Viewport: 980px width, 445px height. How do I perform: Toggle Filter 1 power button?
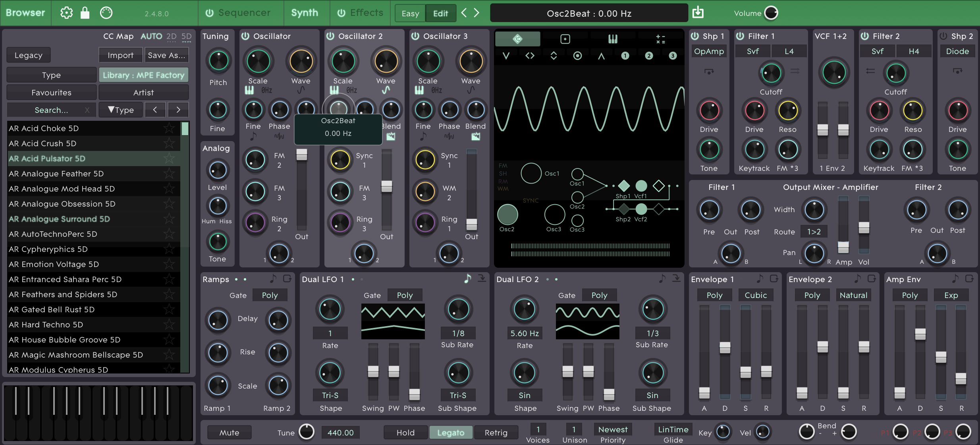tap(740, 36)
